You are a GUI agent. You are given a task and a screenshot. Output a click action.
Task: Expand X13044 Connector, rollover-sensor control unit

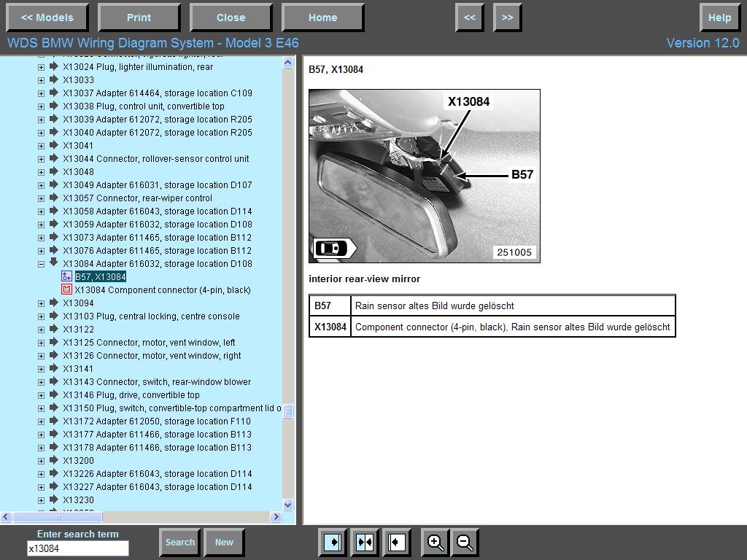coord(41,159)
